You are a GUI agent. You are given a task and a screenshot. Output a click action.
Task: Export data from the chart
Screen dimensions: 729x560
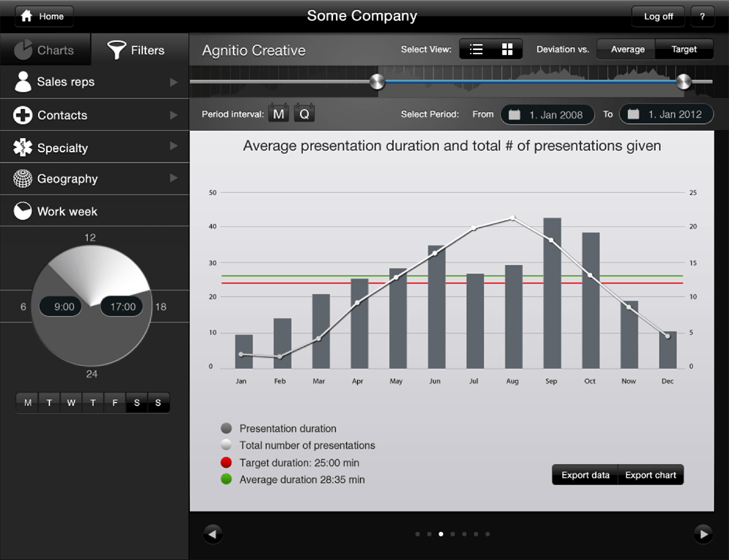(x=585, y=475)
